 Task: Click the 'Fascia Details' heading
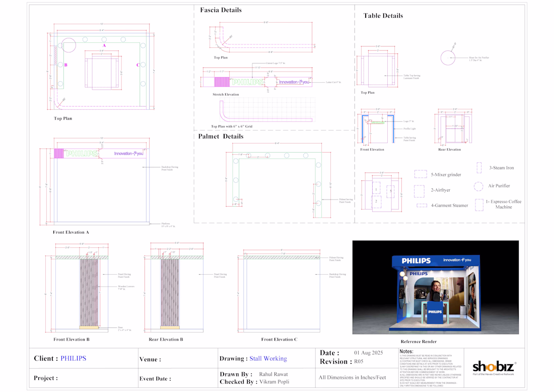221,10
